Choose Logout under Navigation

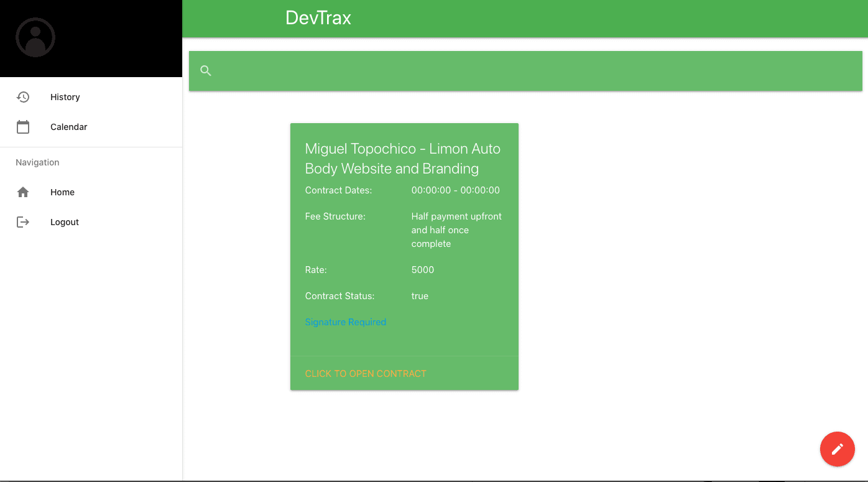[64, 221]
